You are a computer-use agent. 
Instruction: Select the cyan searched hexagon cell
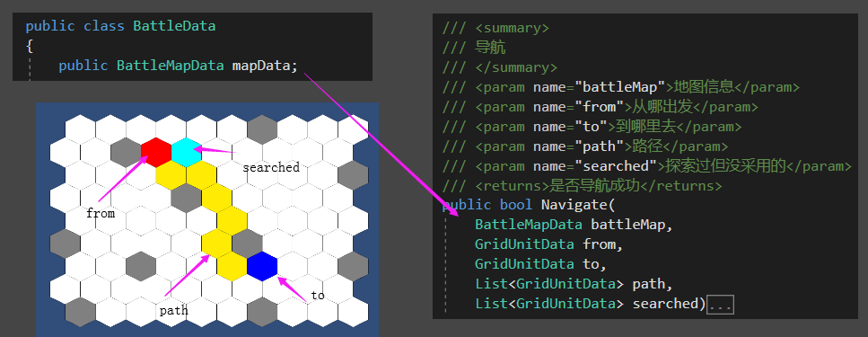point(186,152)
